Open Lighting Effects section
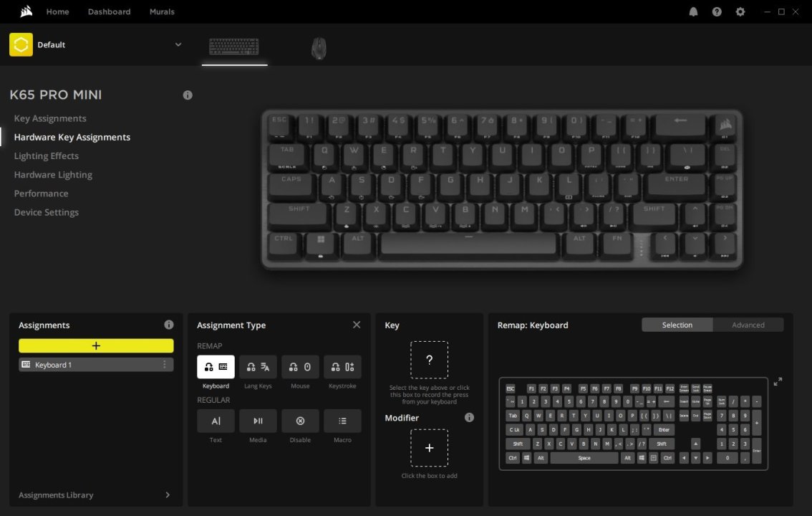 (46, 156)
